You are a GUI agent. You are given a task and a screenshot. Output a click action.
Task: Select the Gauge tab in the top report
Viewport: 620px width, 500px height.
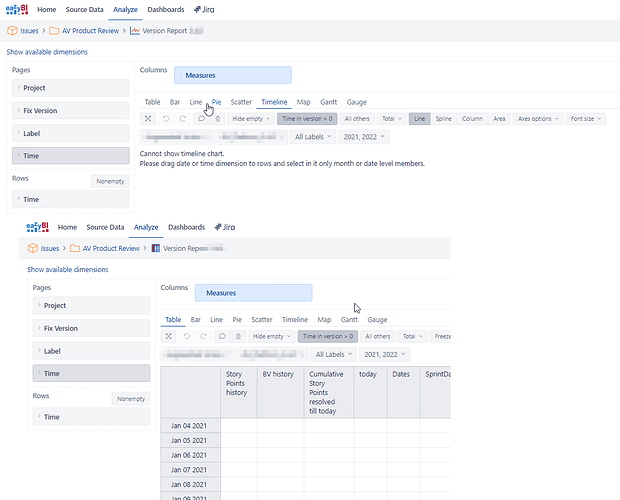coord(357,102)
